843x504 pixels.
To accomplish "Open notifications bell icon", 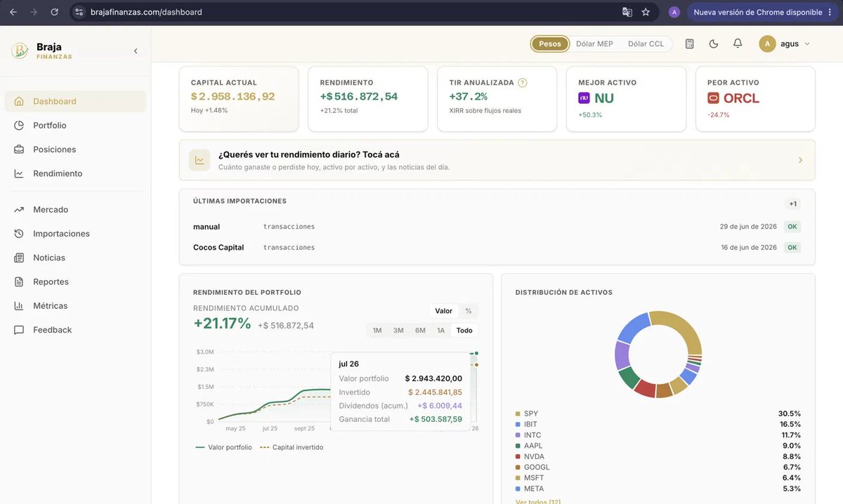I will coord(738,44).
